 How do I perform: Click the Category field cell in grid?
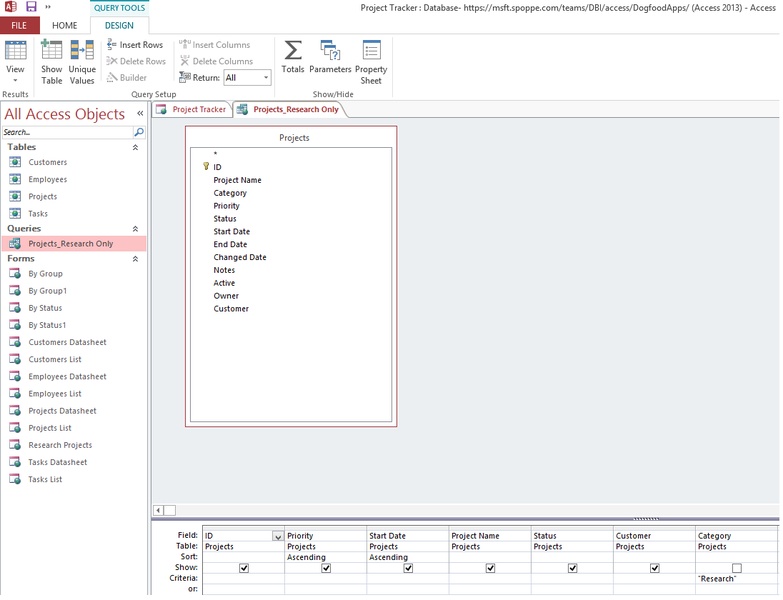[737, 536]
